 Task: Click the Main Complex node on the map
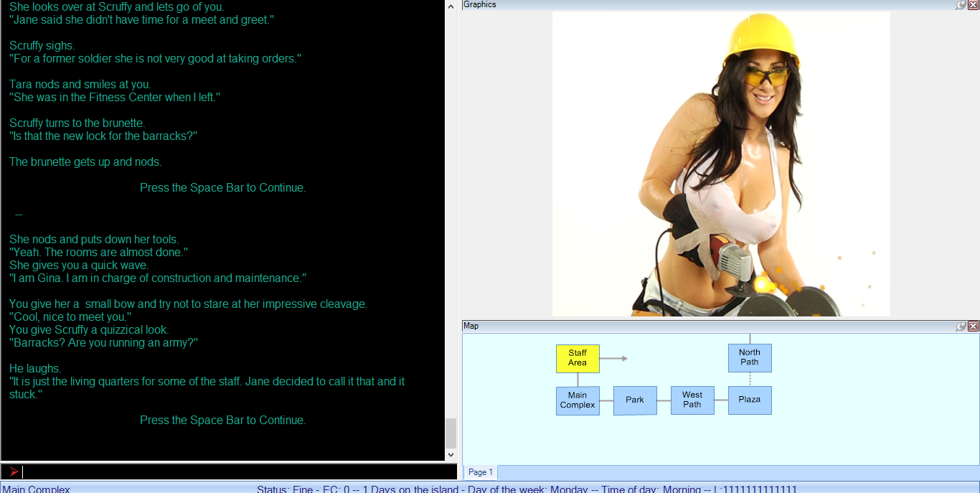578,400
